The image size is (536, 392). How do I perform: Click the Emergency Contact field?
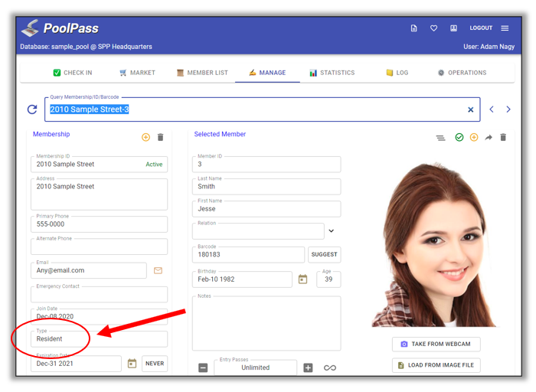pos(99,294)
